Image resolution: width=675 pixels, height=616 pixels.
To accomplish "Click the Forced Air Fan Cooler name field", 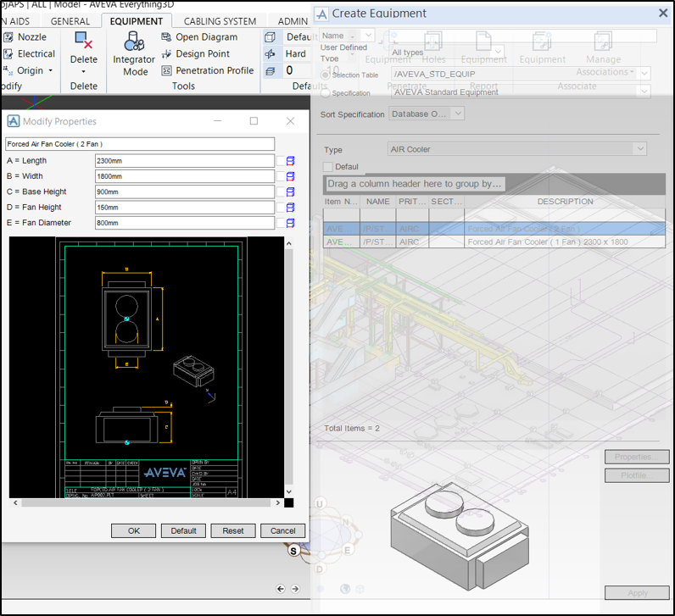I will pyautogui.click(x=140, y=144).
